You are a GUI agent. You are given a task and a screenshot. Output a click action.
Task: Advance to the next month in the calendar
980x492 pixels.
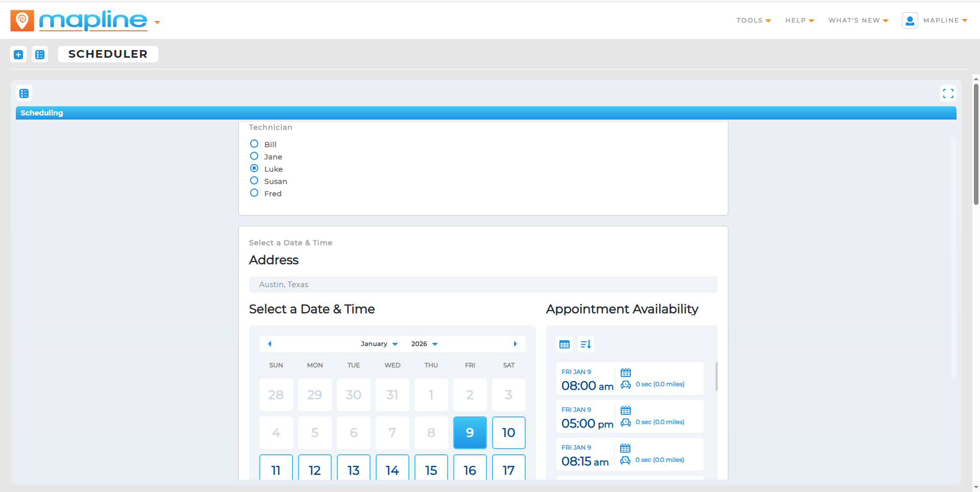(x=515, y=343)
